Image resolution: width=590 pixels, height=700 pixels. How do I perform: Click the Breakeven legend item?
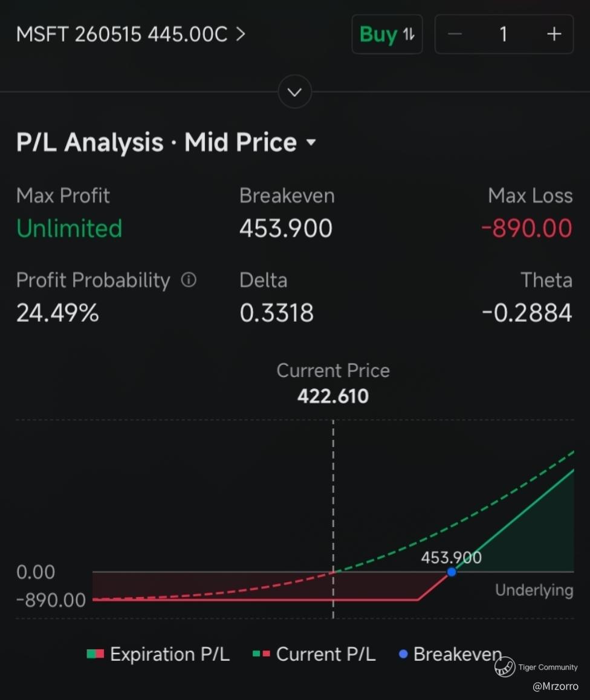click(450, 654)
